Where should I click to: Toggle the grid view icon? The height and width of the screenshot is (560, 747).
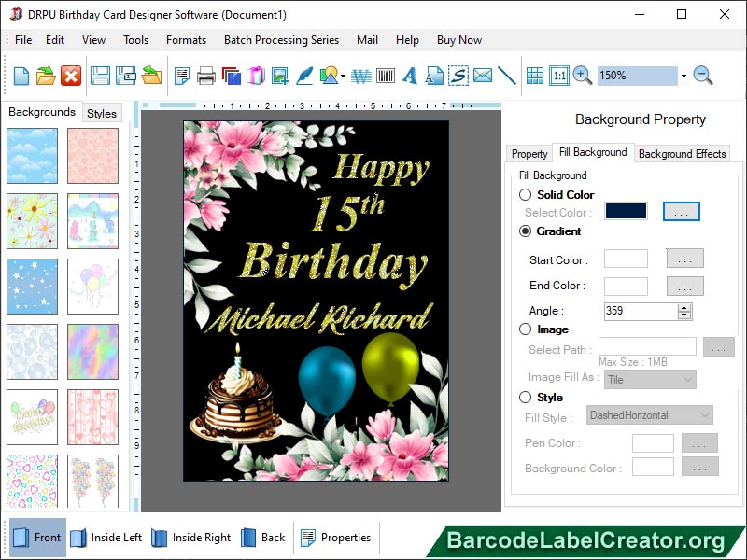(534, 76)
